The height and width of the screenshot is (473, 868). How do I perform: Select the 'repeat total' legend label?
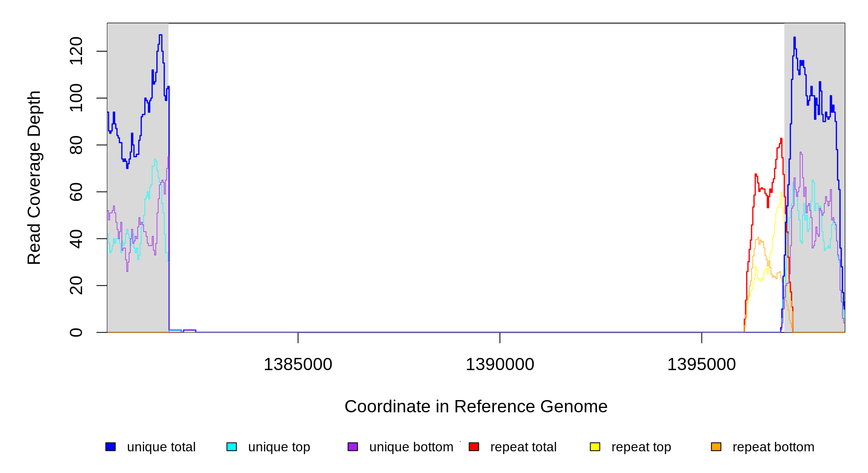click(523, 447)
